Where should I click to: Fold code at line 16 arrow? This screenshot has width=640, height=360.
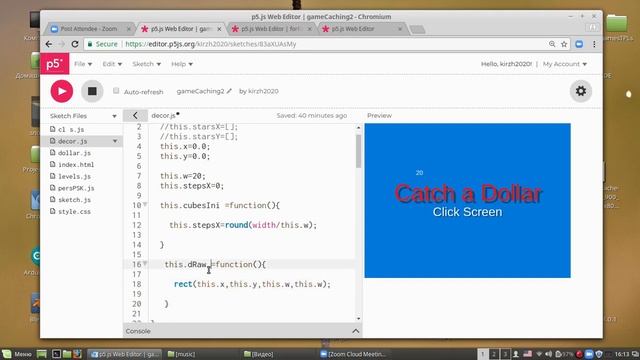(145, 264)
